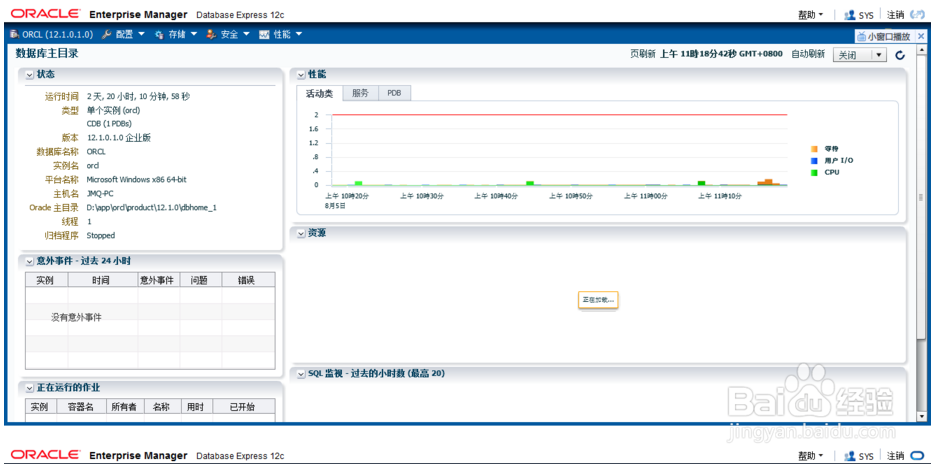
Task: Click the 已开始 column header in jobs table
Action: [243, 407]
